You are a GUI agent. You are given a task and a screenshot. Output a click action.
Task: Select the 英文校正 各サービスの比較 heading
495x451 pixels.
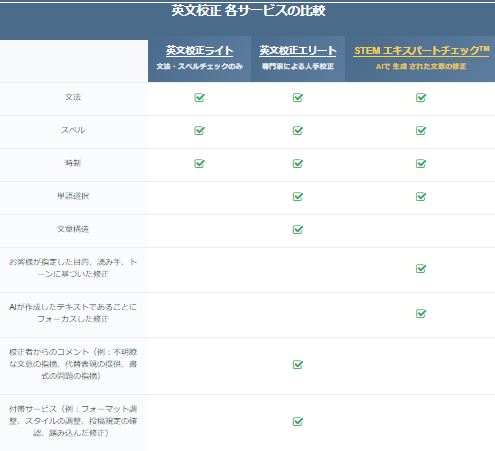click(248, 11)
